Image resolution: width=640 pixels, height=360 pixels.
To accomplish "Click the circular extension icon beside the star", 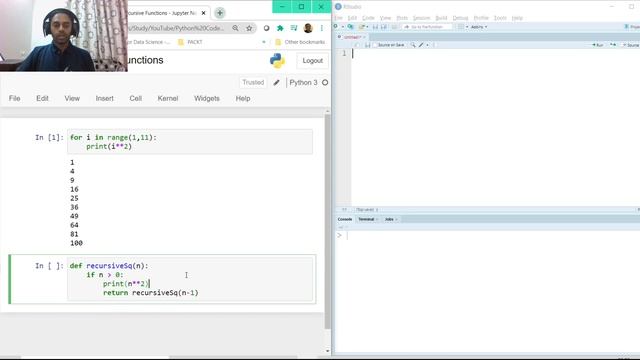I will [266, 28].
